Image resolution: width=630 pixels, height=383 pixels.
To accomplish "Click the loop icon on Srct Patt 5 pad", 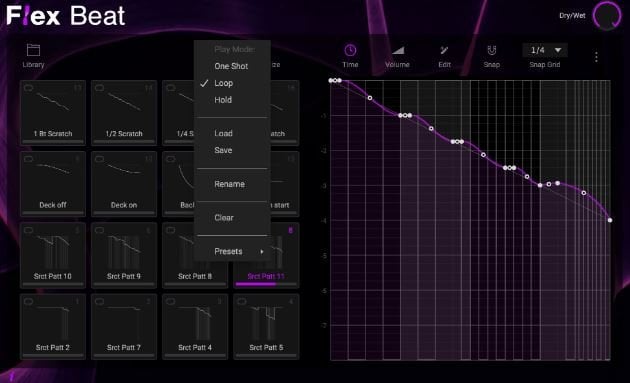I will (241, 301).
